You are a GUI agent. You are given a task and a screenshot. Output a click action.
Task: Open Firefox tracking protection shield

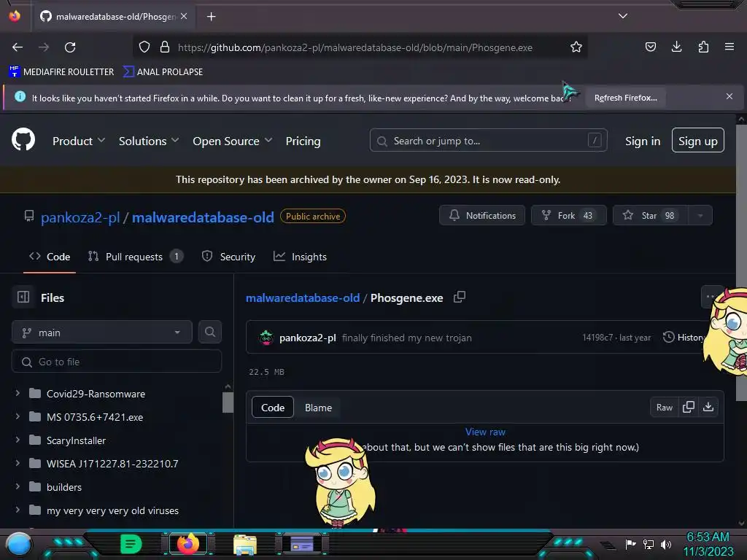[144, 47]
